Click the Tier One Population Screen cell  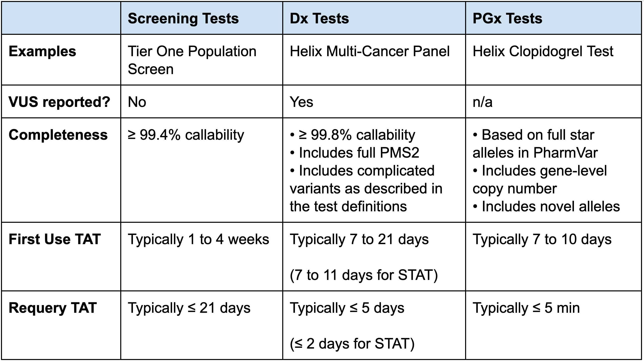pyautogui.click(x=192, y=60)
